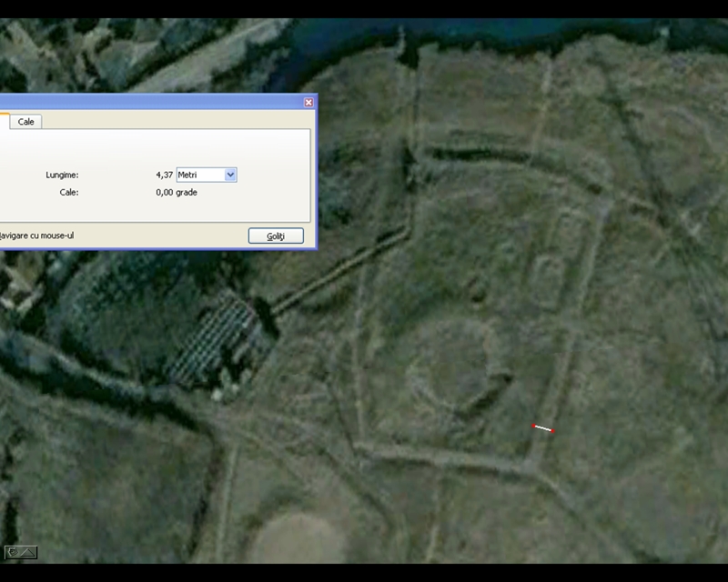This screenshot has width=728, height=582.
Task: Click the Cale label beside 0,00 grade
Action: coord(69,193)
